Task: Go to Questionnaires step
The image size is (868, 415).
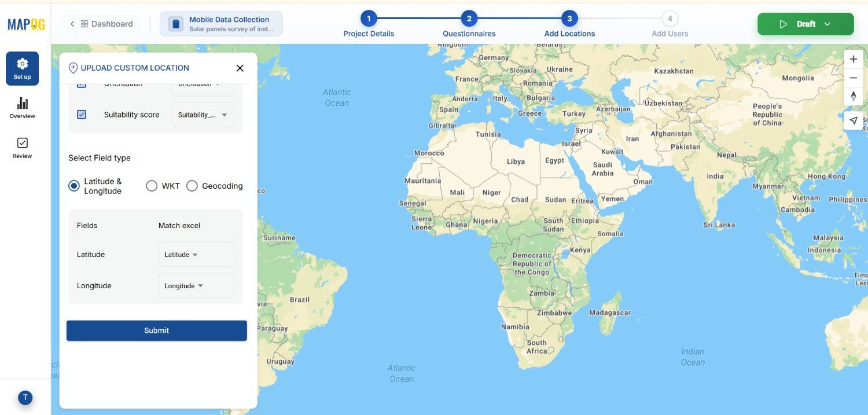Action: point(469,19)
